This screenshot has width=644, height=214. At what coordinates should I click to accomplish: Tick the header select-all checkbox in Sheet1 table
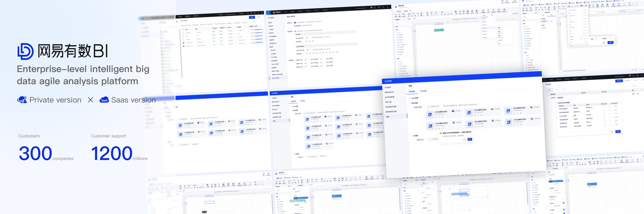pyautogui.click(x=183, y=29)
